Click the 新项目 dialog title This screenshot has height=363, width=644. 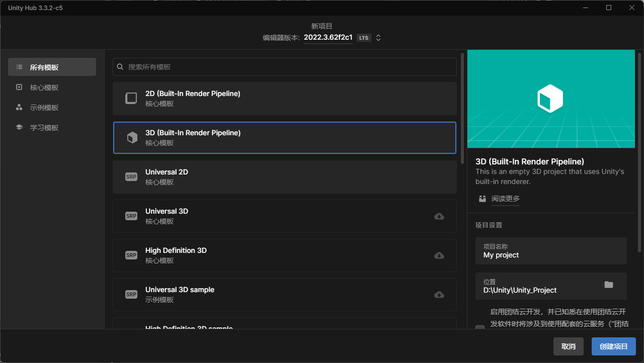(322, 26)
